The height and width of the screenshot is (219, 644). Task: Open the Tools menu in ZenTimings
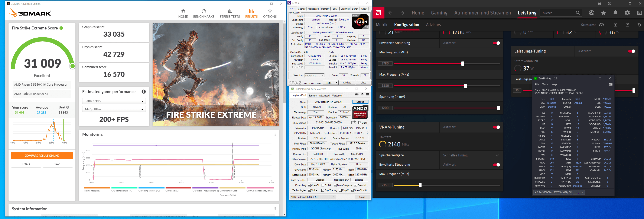pos(545,84)
